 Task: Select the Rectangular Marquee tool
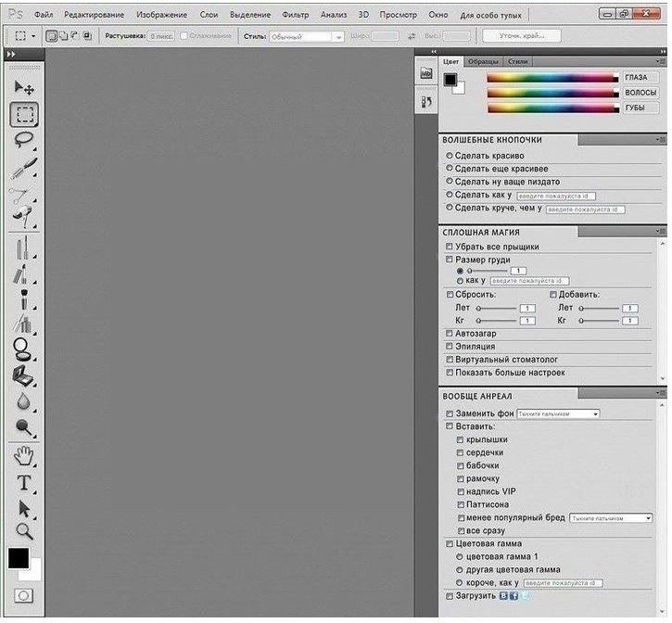coord(24,115)
